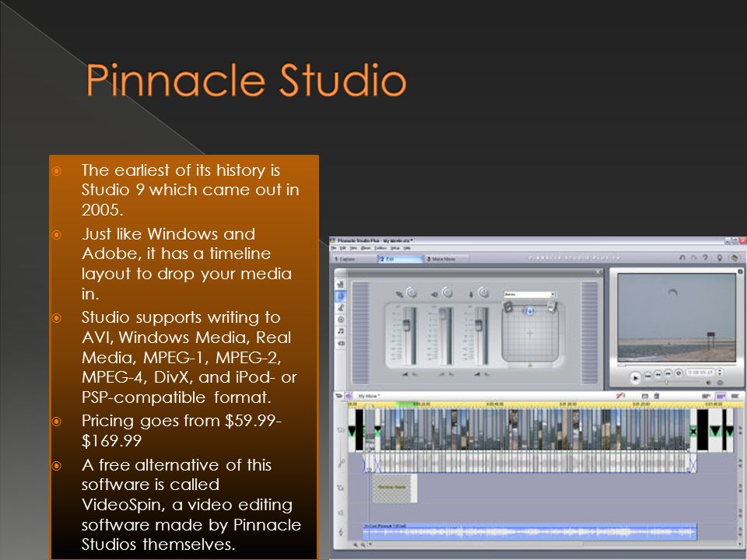Click the video track camera header icon
Viewport: 747px width, 560px height.
point(341,430)
